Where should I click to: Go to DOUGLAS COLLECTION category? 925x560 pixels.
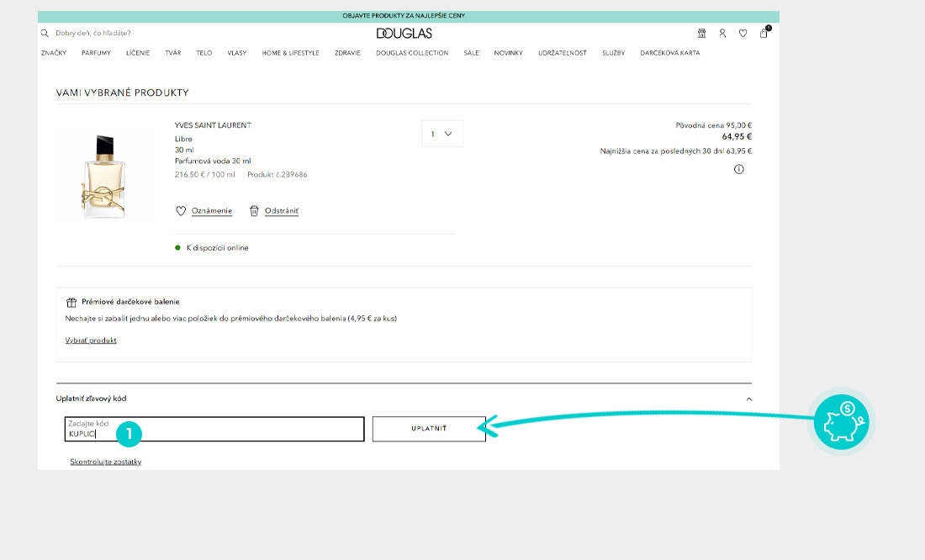tap(412, 53)
